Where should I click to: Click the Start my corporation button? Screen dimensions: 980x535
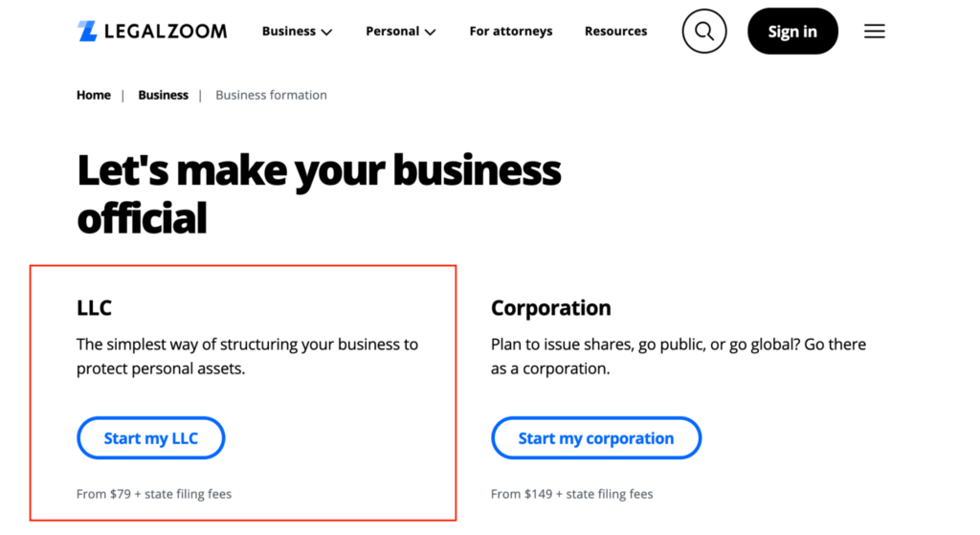pyautogui.click(x=596, y=438)
